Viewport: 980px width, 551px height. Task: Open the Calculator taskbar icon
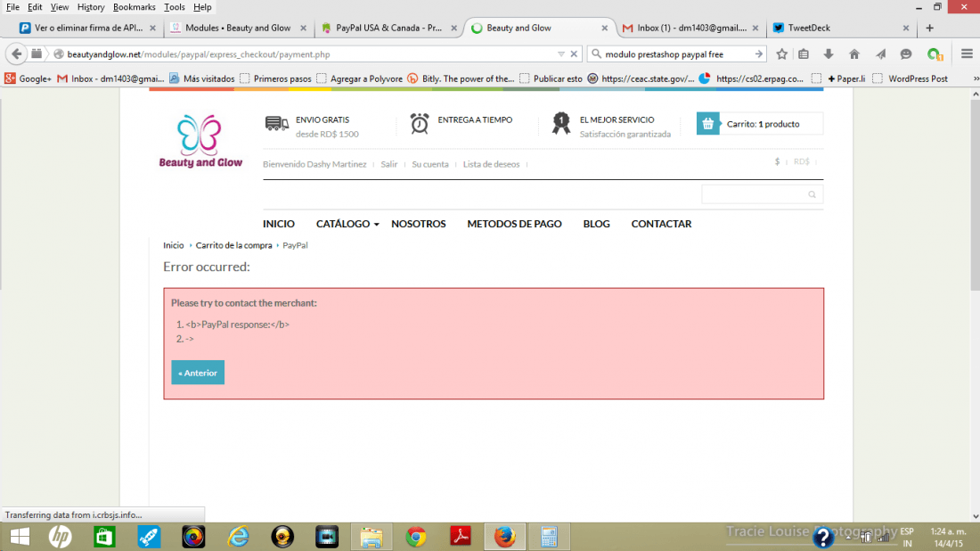(x=549, y=537)
